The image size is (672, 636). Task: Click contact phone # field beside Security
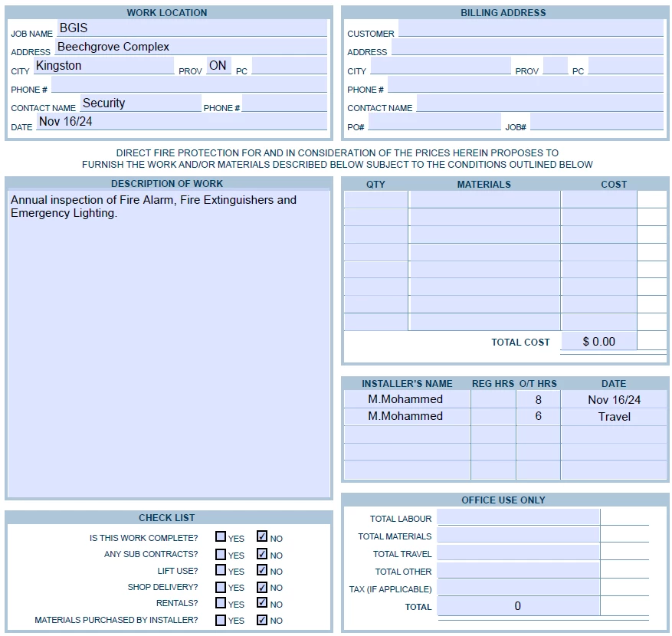tap(284, 103)
